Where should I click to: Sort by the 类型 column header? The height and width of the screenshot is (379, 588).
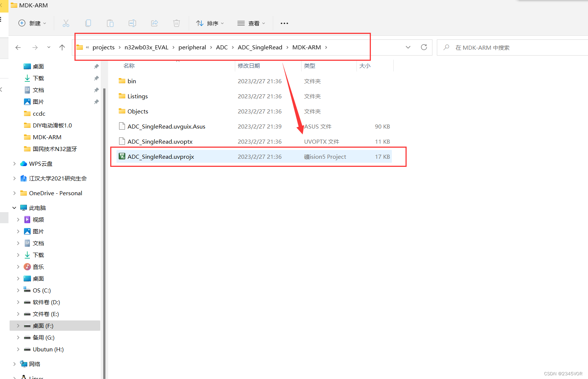point(310,66)
